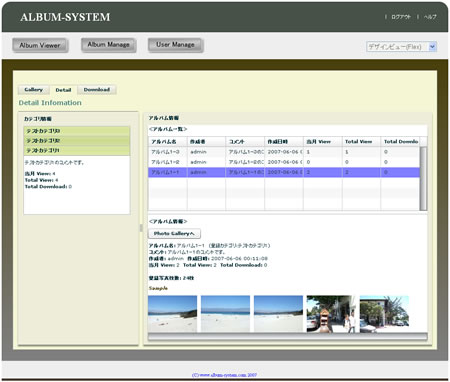Click the Photo Galleryへ button
450x382 pixels.
[174, 233]
